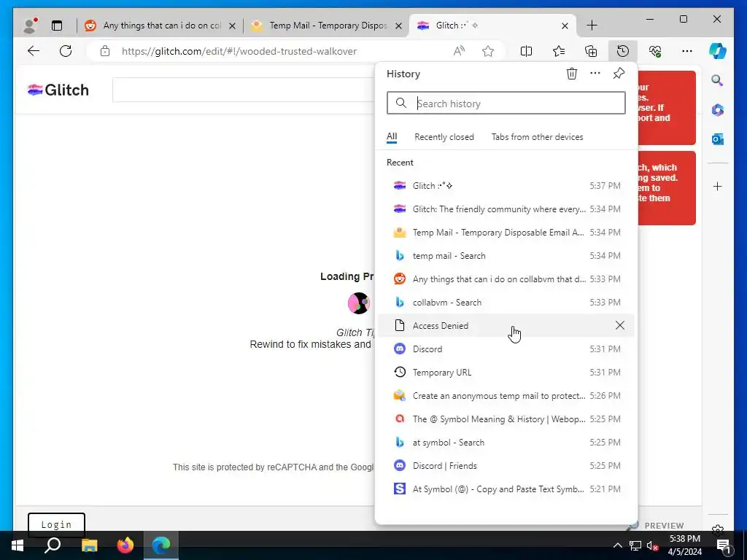Image resolution: width=747 pixels, height=560 pixels.
Task: Close the Reddit collabvm tab
Action: click(232, 26)
